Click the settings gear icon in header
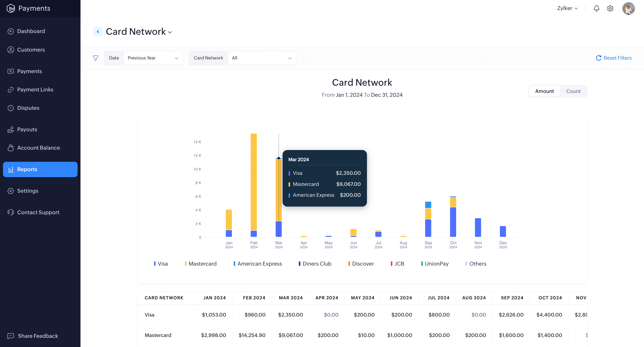 tap(610, 8)
